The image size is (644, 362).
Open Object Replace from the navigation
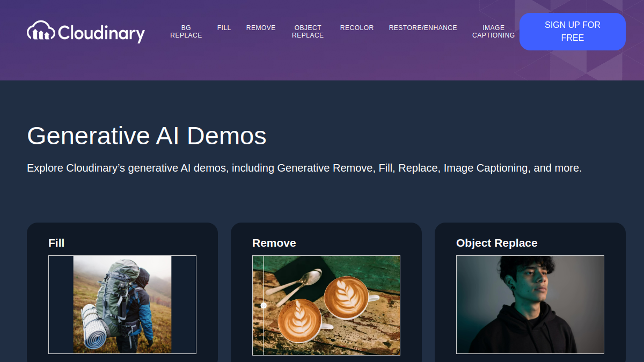click(308, 32)
